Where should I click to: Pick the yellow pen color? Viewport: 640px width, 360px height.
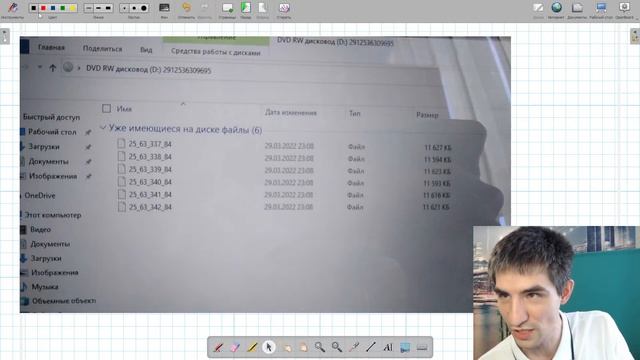72,8
